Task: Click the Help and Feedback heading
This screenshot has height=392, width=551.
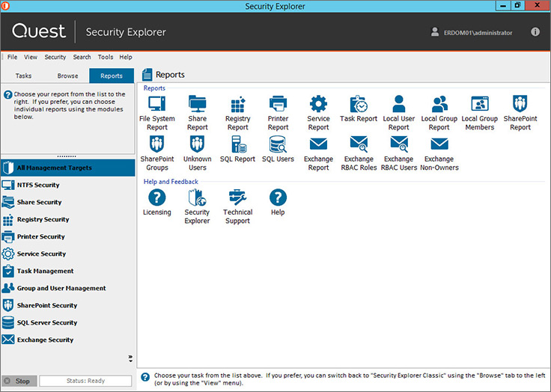Action: (x=171, y=182)
